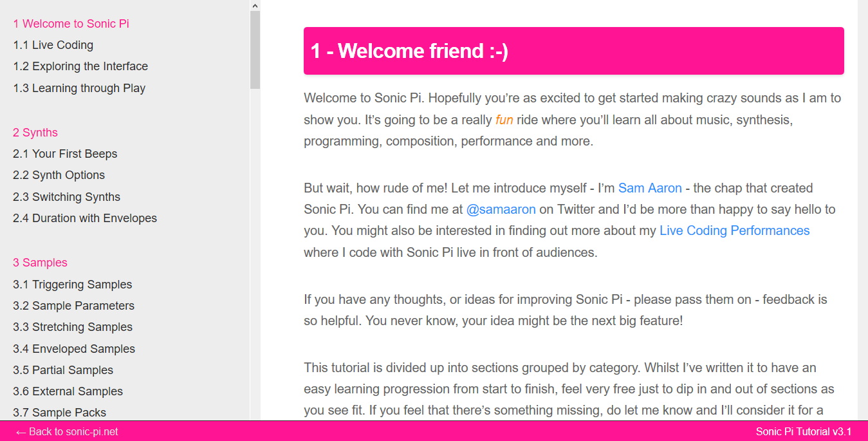Select "1.3 Learning through Play"
Image resolution: width=868 pixels, height=441 pixels.
pyautogui.click(x=79, y=88)
